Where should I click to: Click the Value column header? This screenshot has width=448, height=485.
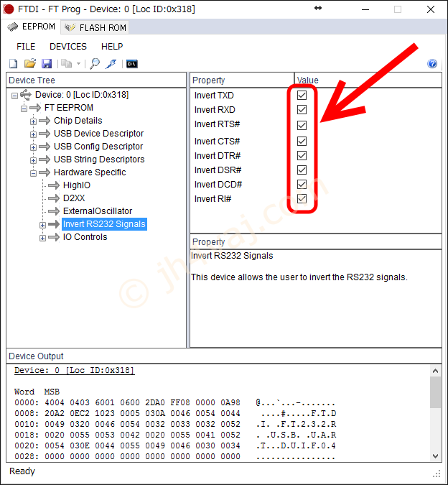[368, 80]
